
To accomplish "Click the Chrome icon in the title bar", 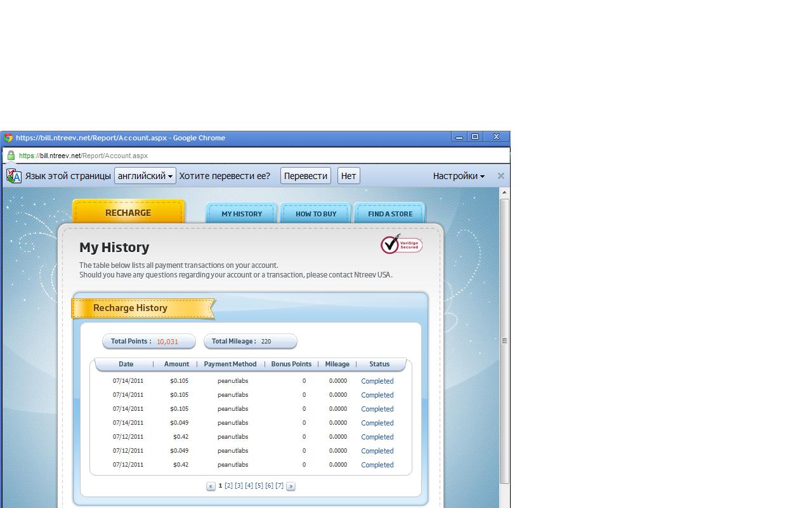I will pos(8,138).
